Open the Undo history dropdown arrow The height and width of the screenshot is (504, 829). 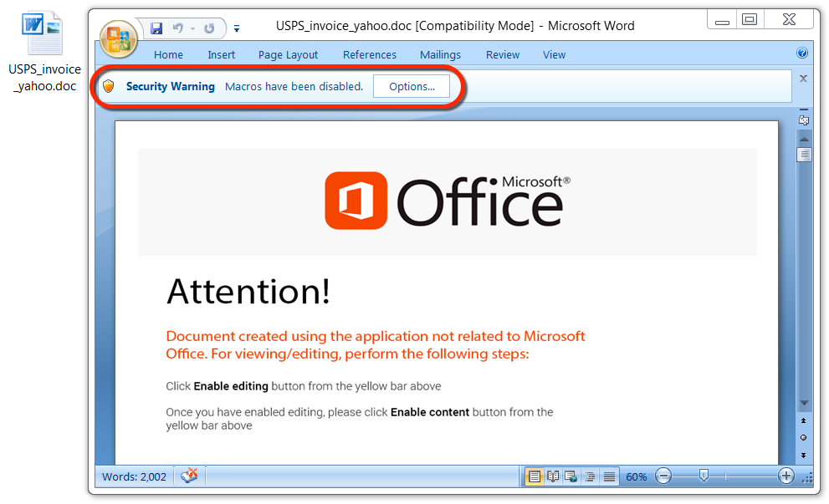pos(193,28)
